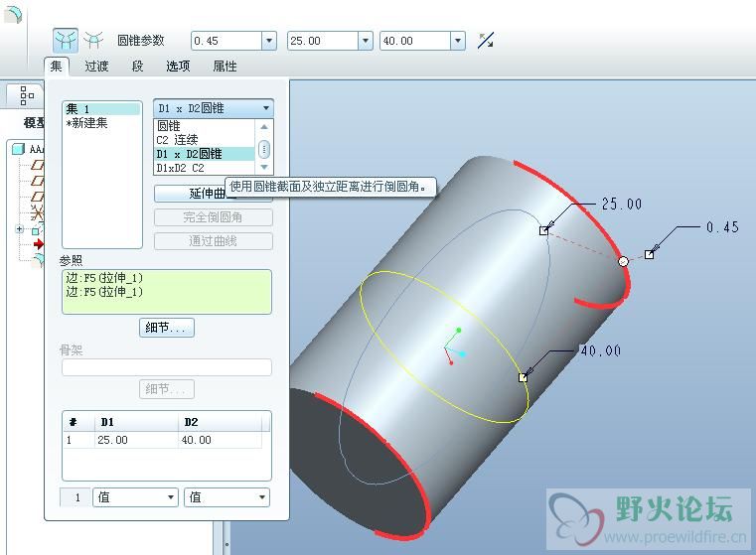Open the 25.00 distance dropdown arrow
756x555 pixels.
pos(366,41)
